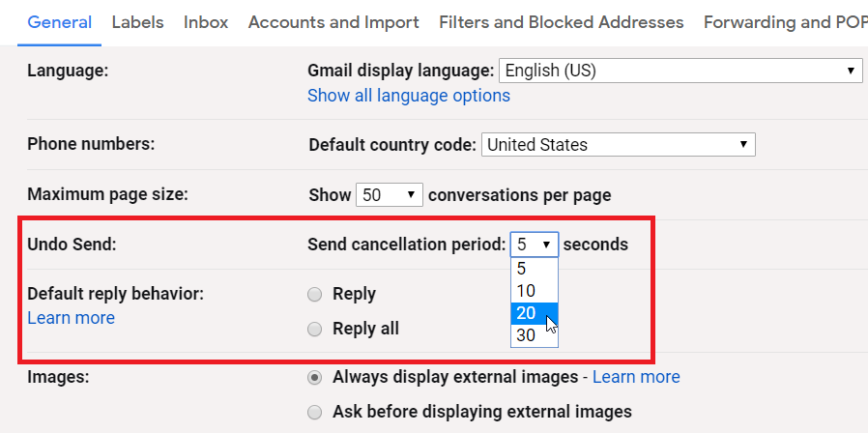This screenshot has width=868, height=433.
Task: Select 20 seconds cancellation option
Action: (526, 313)
